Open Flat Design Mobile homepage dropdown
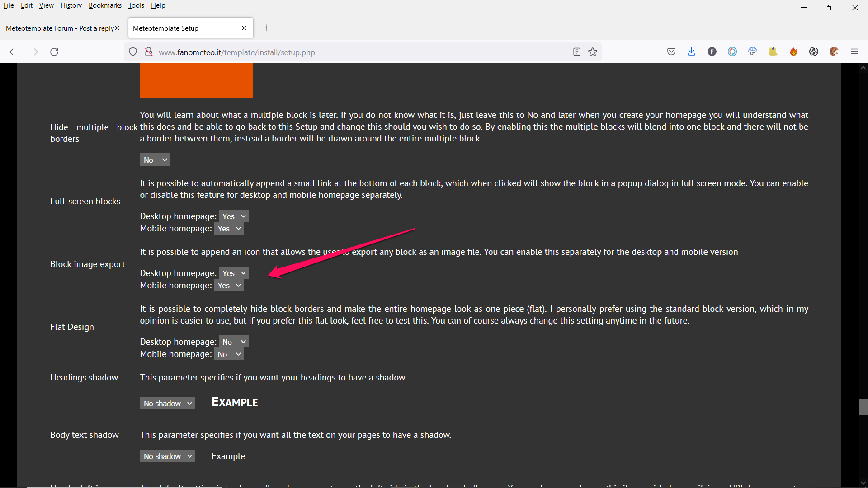This screenshot has height=488, width=868. click(229, 354)
